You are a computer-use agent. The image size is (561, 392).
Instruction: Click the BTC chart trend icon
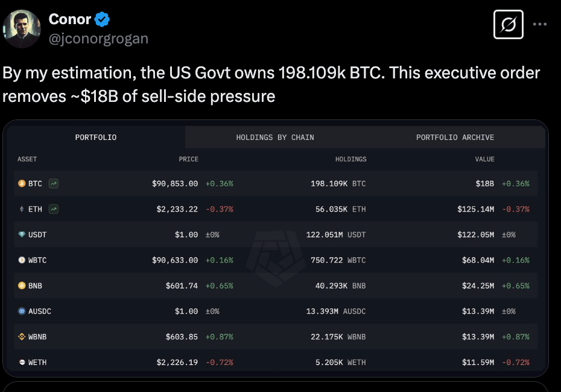54,183
